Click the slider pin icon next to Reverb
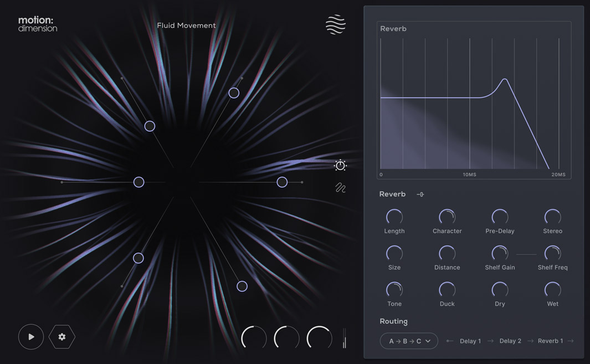Image resolution: width=590 pixels, height=364 pixels. click(419, 194)
